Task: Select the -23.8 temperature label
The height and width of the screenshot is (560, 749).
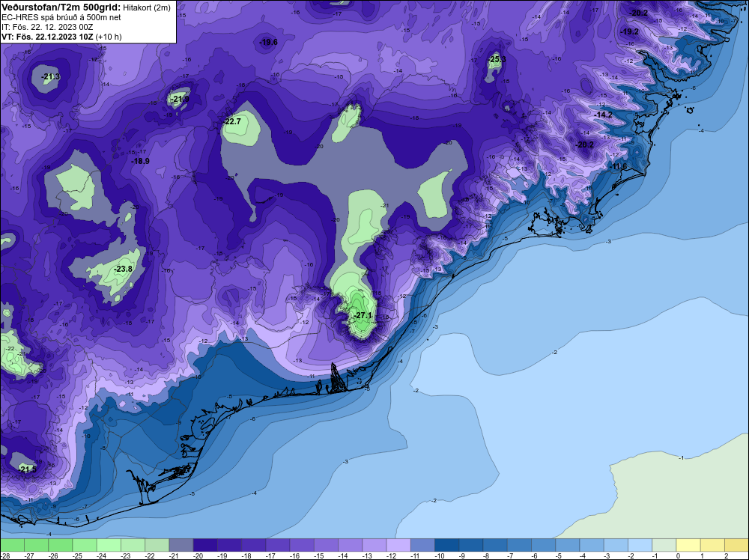Action: coord(123,270)
